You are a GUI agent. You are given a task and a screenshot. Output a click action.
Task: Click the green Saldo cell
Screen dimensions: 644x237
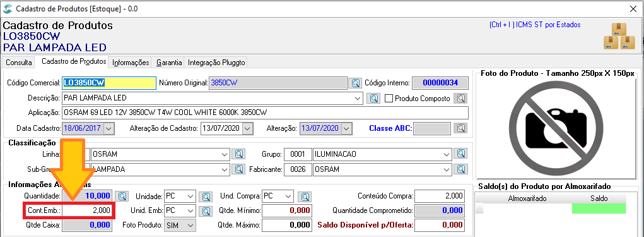pyautogui.click(x=599, y=209)
